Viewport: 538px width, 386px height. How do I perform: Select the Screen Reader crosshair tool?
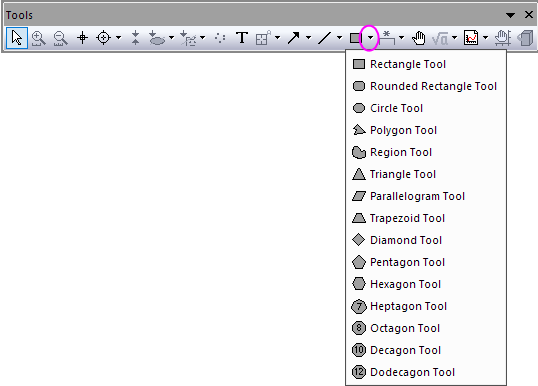(82, 38)
